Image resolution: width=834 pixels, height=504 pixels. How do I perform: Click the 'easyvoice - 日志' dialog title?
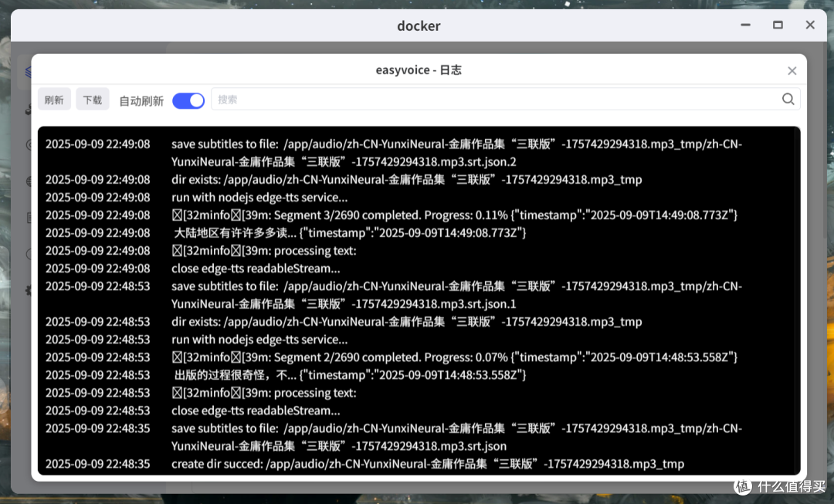pos(419,70)
